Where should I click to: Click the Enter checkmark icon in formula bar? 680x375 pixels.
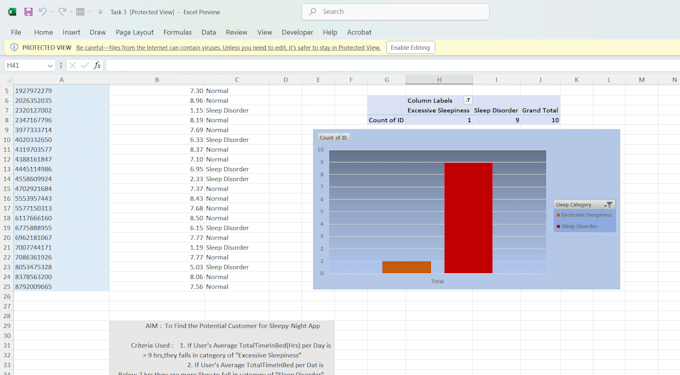coord(85,65)
